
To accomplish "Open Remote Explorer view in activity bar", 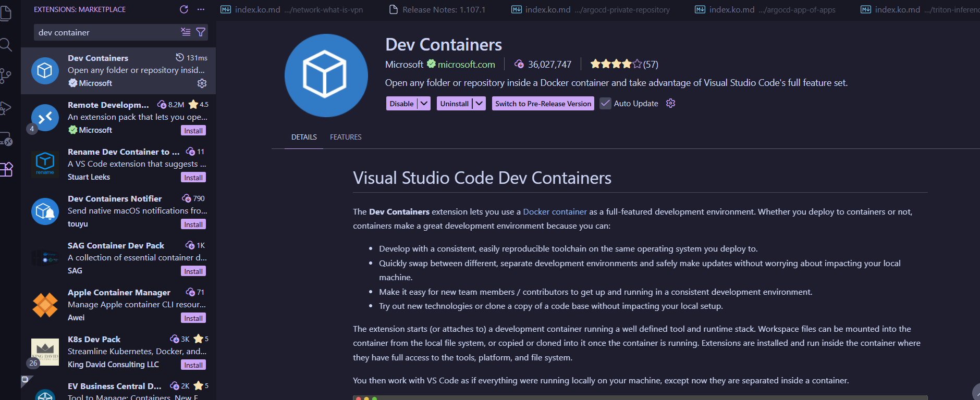I will tap(6, 139).
